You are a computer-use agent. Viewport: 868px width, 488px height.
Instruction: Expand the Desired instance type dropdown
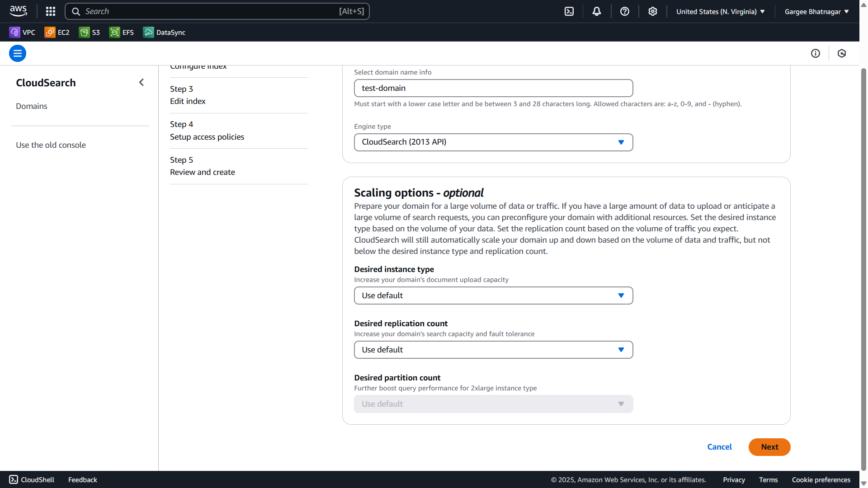[x=493, y=296]
